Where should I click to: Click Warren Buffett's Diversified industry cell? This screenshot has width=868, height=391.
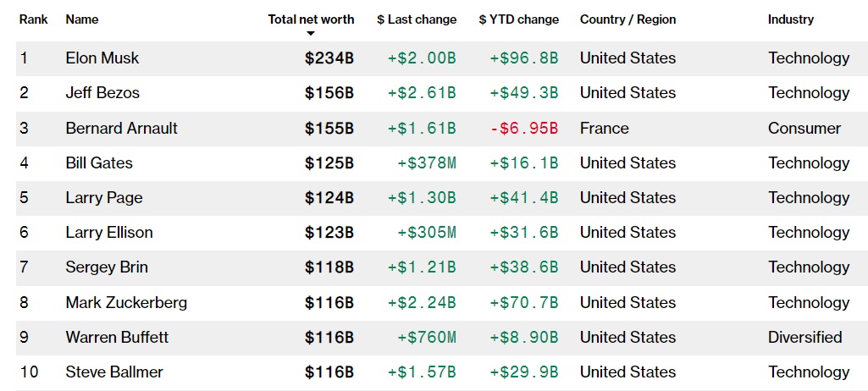click(804, 338)
